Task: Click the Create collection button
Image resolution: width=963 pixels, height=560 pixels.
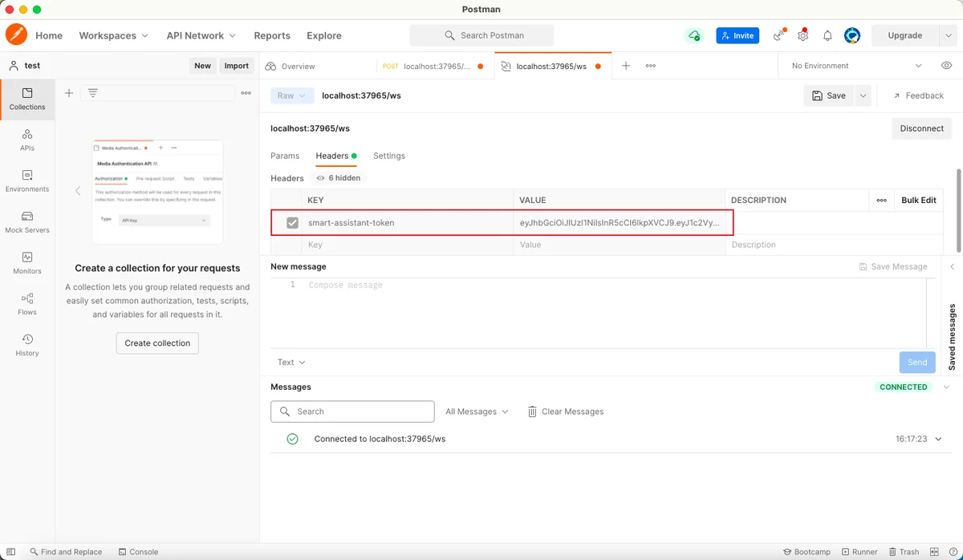Action: point(157,343)
